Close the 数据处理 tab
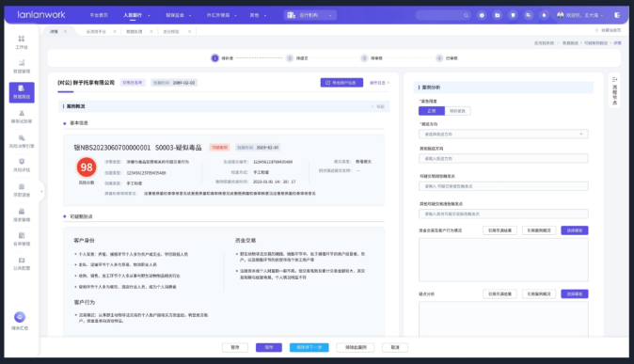The width and height of the screenshot is (634, 364). point(151,32)
